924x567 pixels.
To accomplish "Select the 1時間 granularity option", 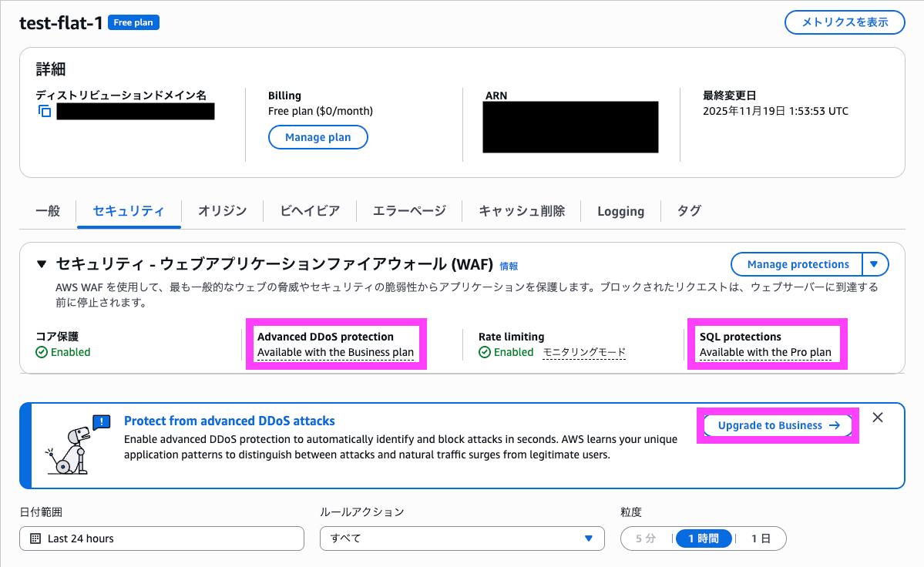I will [x=704, y=538].
